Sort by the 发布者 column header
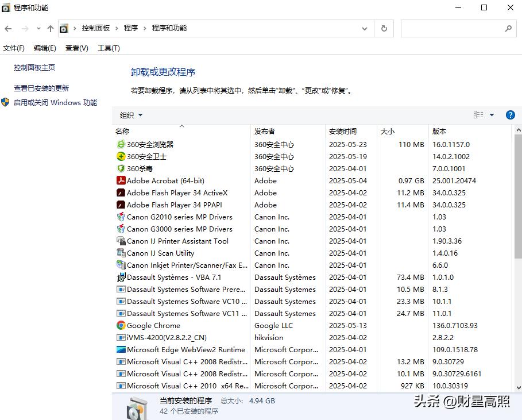Image resolution: width=522 pixels, height=420 pixels. point(288,131)
